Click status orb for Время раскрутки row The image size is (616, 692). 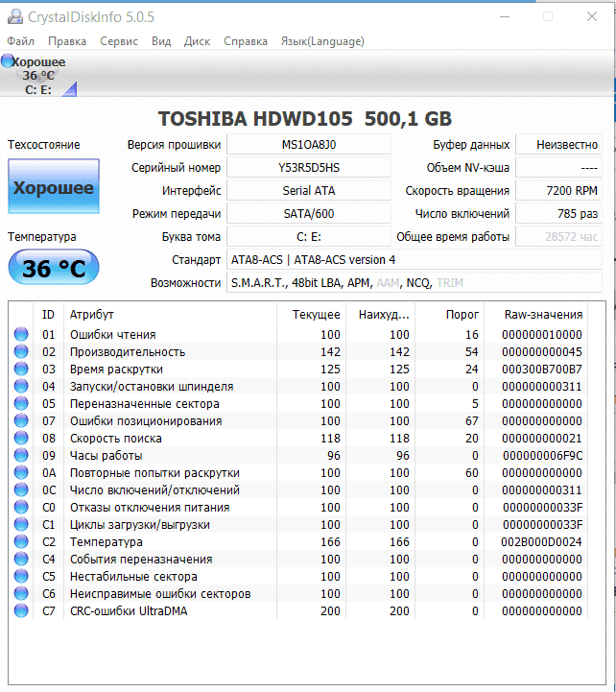pyautogui.click(x=21, y=369)
